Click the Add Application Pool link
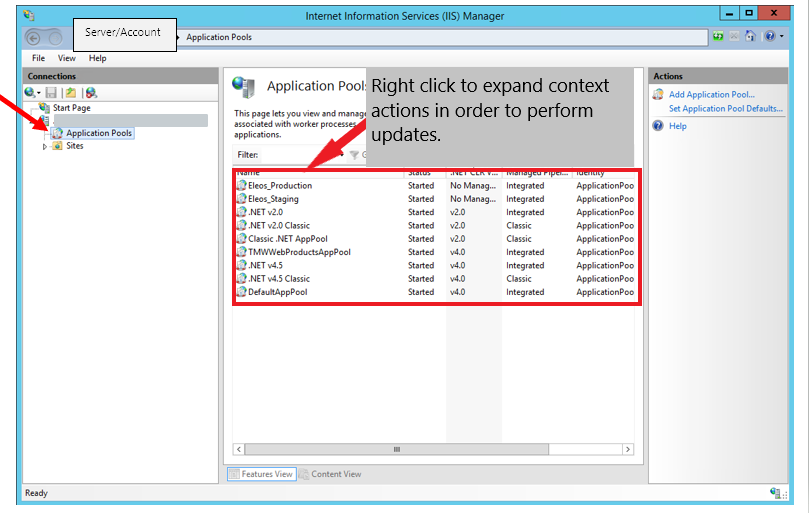 pos(711,94)
